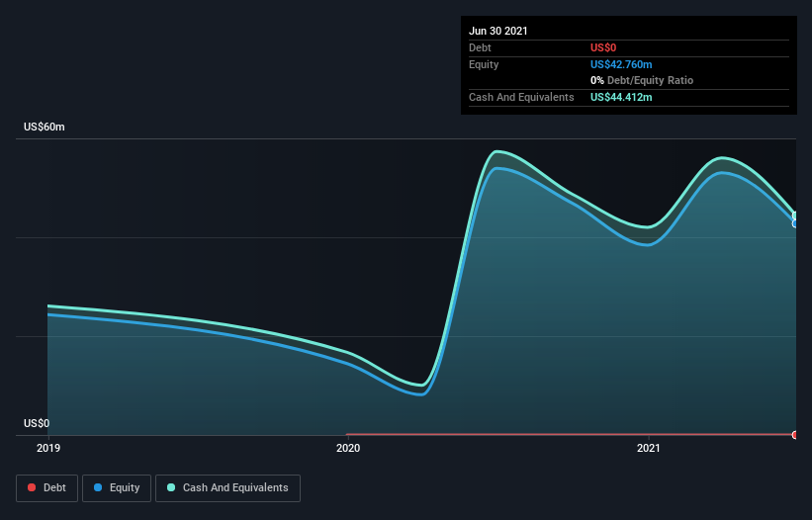Click the red US$0 debt value in tooltip

603,47
